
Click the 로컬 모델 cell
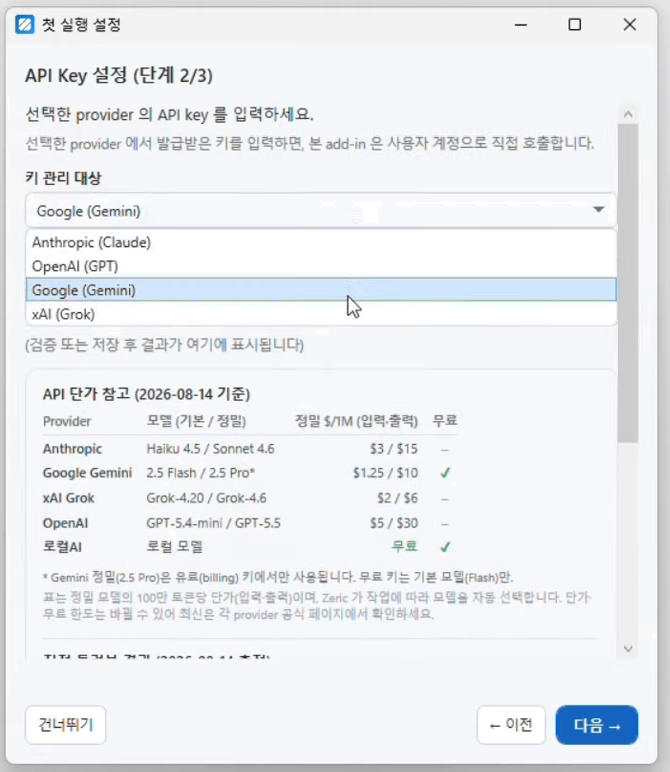pos(174,547)
